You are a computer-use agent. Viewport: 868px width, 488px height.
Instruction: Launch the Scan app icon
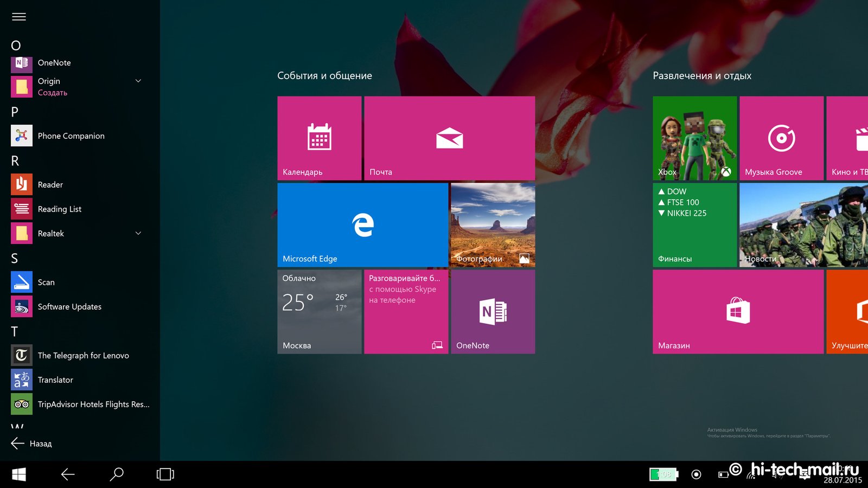[22, 282]
